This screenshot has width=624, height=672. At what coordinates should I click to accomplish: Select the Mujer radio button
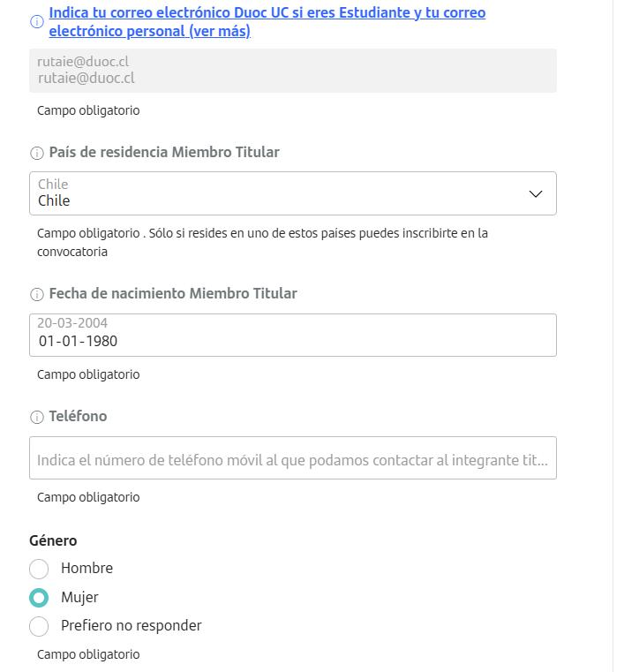coord(39,598)
